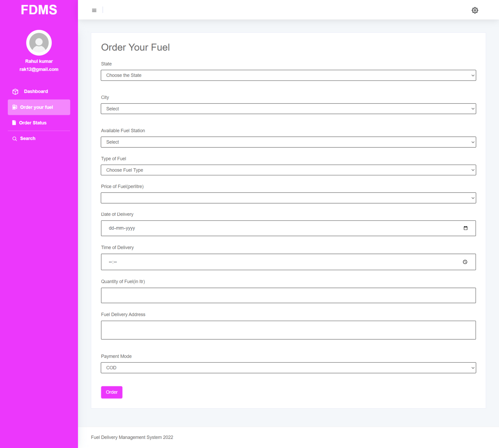The image size is (499, 448).
Task: Click the fuel pump icon next to Order your fuel
Action: pyautogui.click(x=15, y=107)
